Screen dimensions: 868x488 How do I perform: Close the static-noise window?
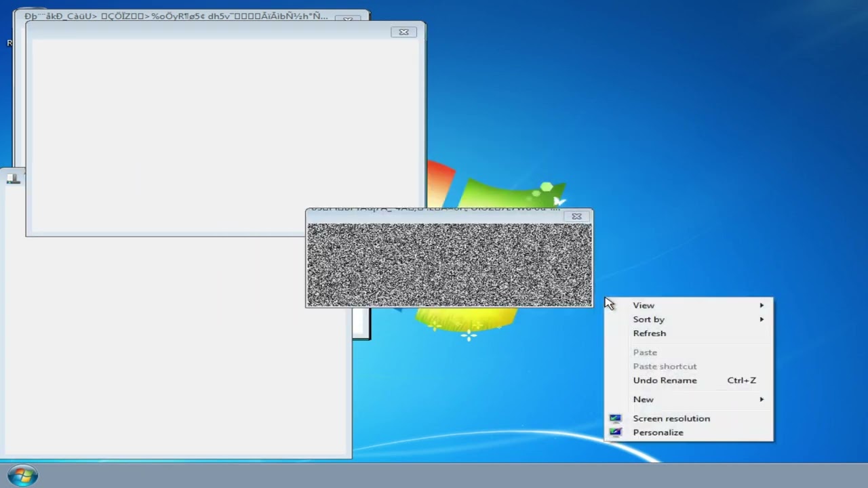pyautogui.click(x=576, y=216)
